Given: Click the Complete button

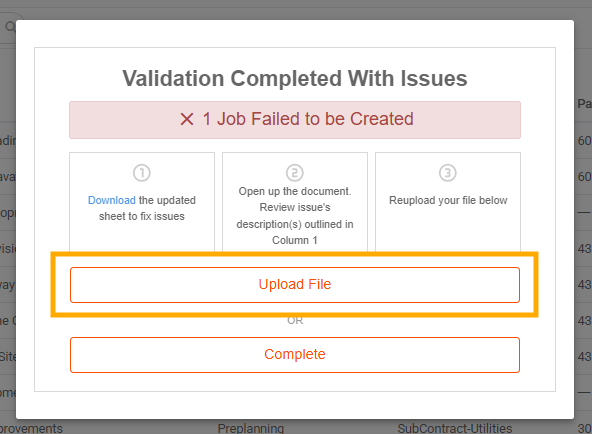Looking at the screenshot, I should tap(294, 355).
